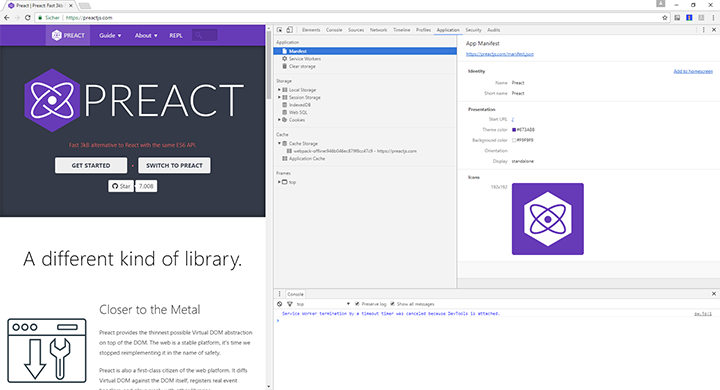
Task: Click the GET STARTED button
Action: click(x=91, y=165)
